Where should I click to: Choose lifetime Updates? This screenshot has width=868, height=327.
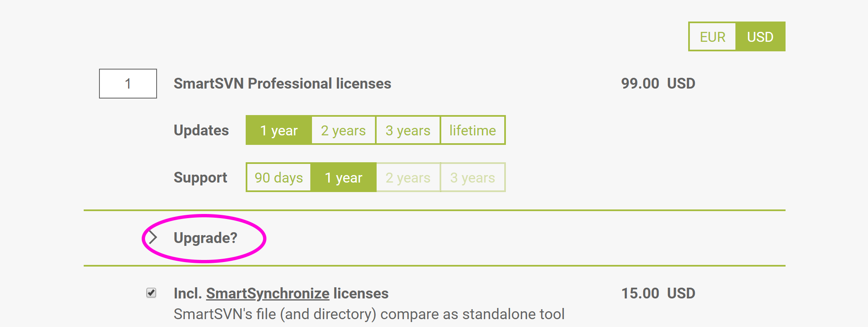tap(472, 130)
